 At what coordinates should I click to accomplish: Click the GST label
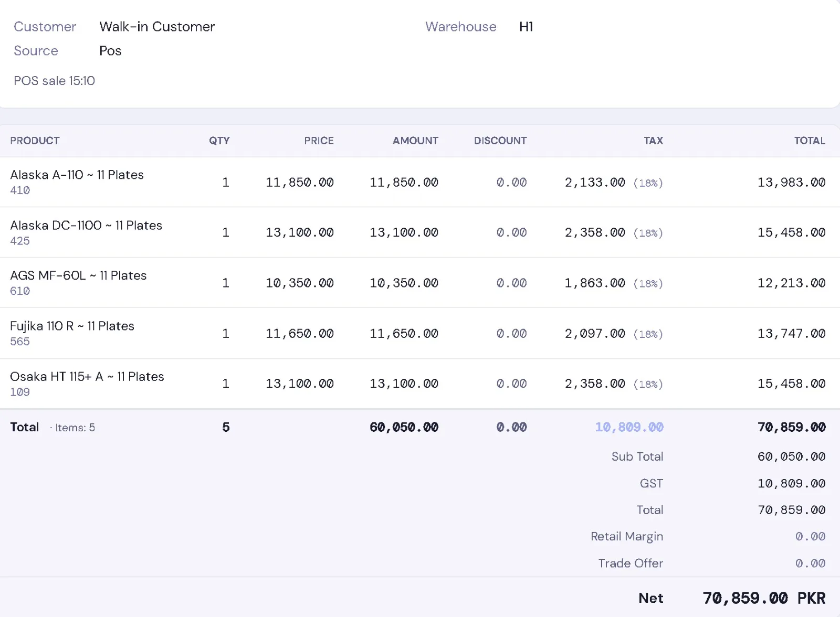652,484
